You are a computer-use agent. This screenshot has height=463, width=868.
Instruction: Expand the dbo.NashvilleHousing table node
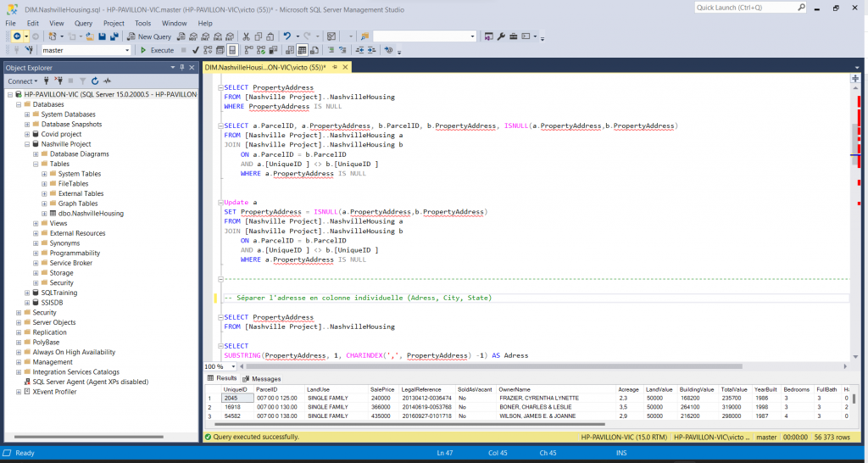point(44,213)
